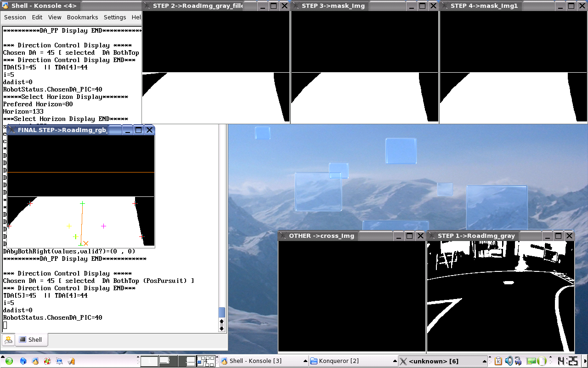Open the Session menu in Konsole
Screen dimensions: 588x368
[15, 17]
